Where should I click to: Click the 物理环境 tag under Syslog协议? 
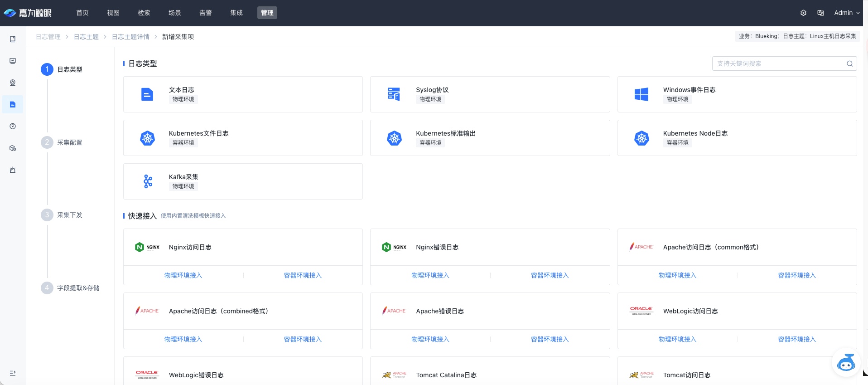pyautogui.click(x=430, y=99)
